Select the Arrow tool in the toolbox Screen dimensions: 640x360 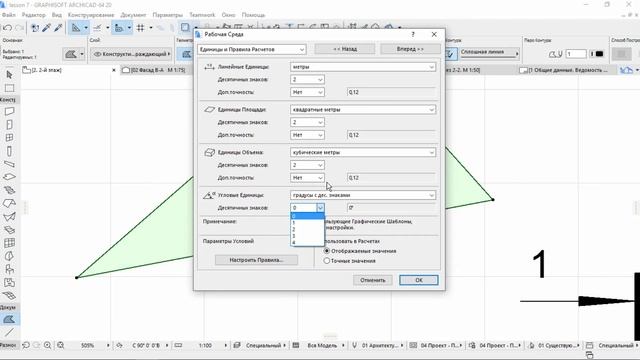(x=9, y=75)
